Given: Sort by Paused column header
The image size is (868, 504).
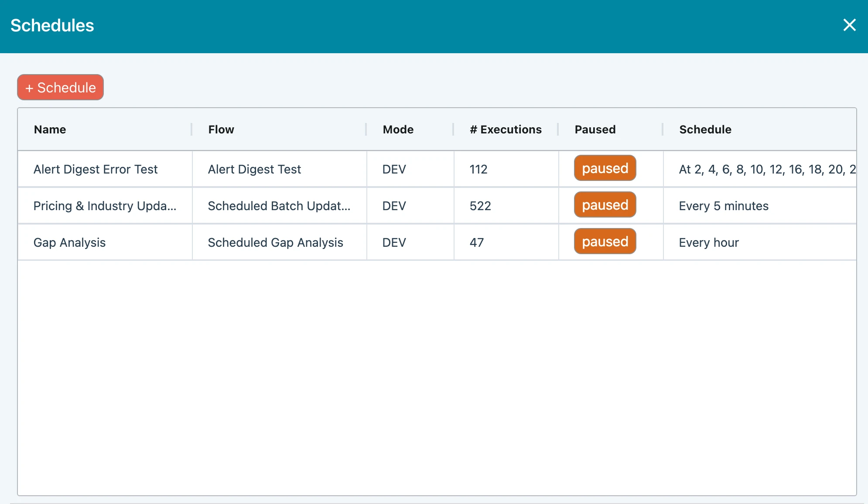Looking at the screenshot, I should [595, 129].
